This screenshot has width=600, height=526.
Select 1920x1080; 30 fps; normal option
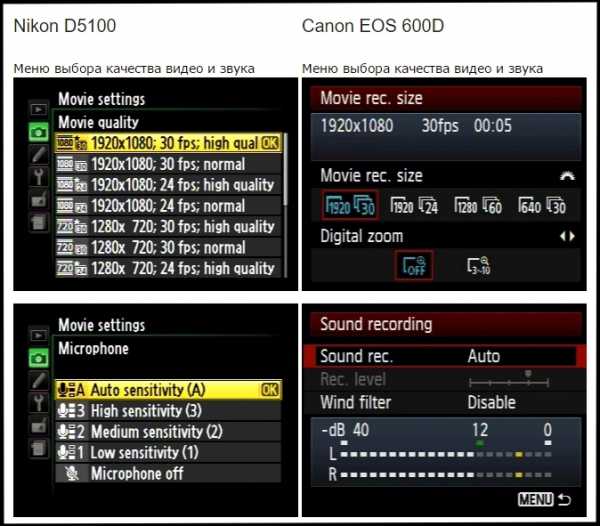168,164
